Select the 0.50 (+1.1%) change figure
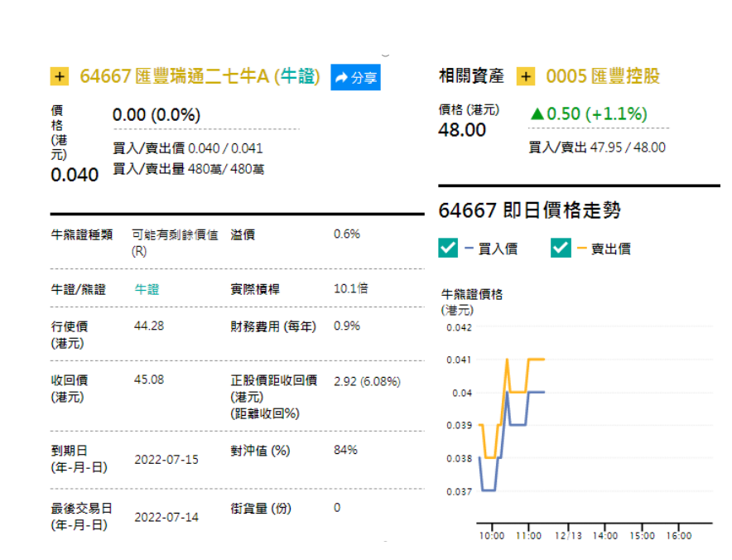Viewport: 732px width, 560px height. pyautogui.click(x=589, y=113)
